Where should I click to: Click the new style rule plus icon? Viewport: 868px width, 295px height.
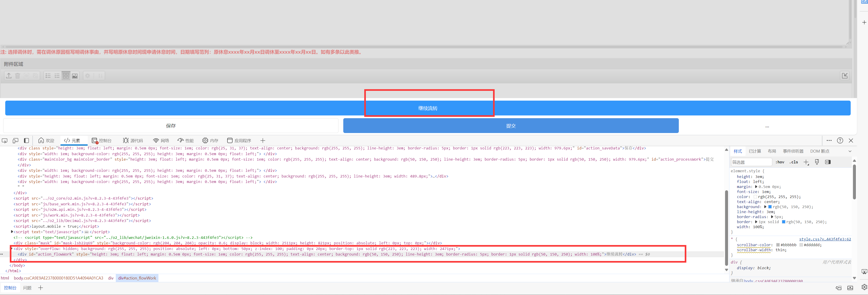[806, 162]
